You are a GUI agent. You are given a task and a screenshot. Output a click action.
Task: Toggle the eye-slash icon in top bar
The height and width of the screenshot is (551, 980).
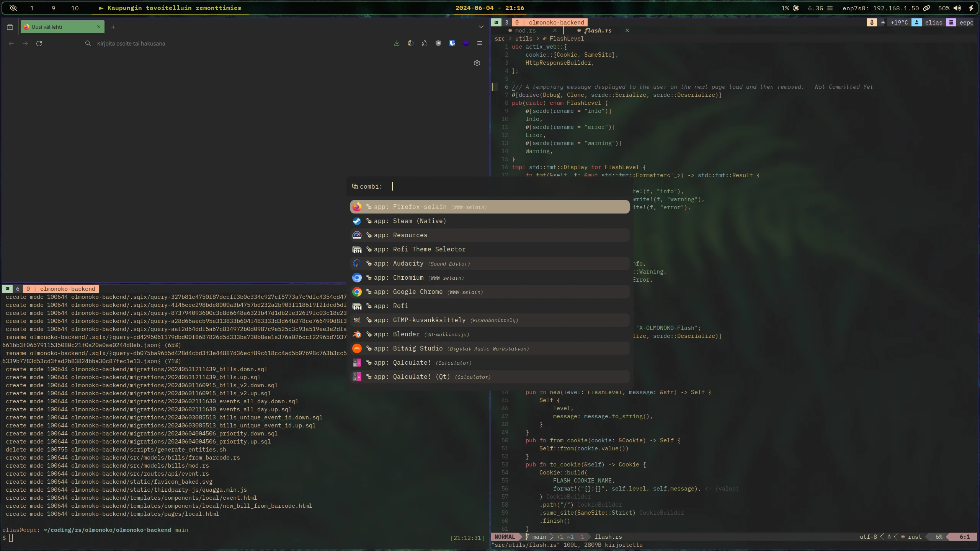(x=13, y=8)
